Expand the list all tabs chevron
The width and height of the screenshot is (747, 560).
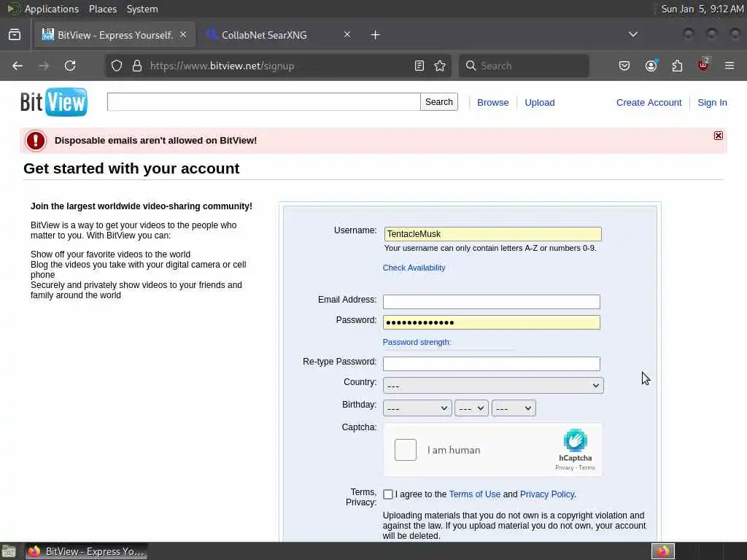point(633,34)
